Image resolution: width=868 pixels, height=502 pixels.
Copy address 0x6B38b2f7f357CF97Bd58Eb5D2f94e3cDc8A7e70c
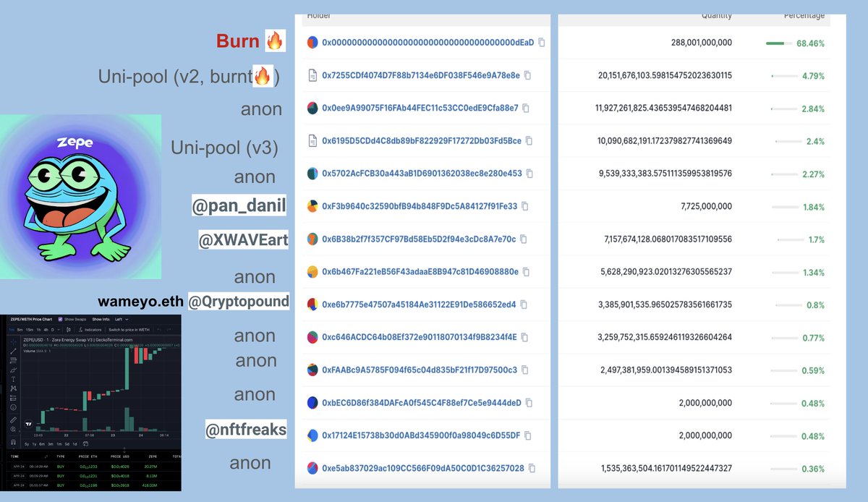(524, 239)
